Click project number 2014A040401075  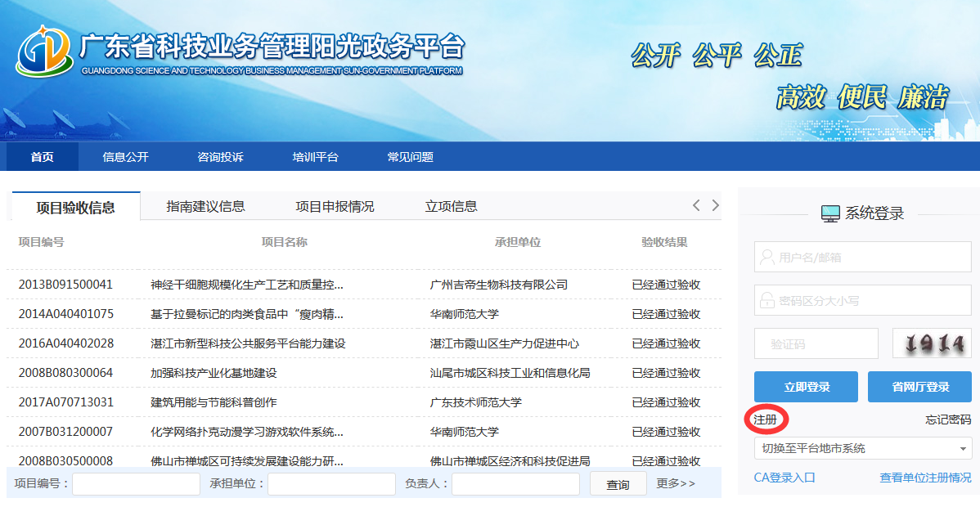point(66,314)
